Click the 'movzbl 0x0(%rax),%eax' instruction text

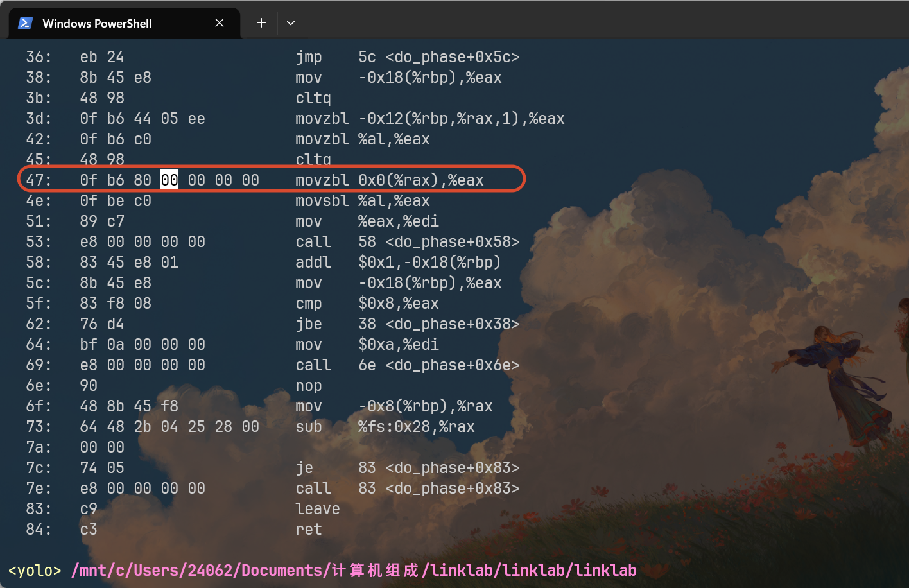click(x=390, y=180)
